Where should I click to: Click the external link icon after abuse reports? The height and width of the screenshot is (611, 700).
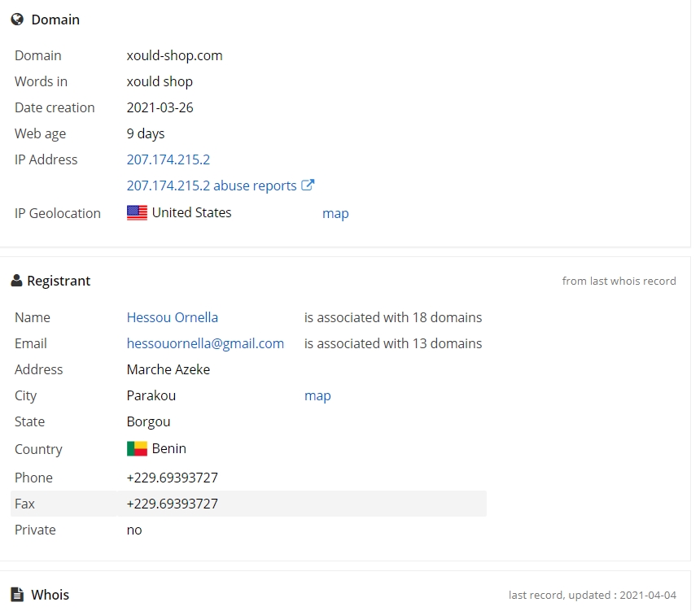click(308, 185)
